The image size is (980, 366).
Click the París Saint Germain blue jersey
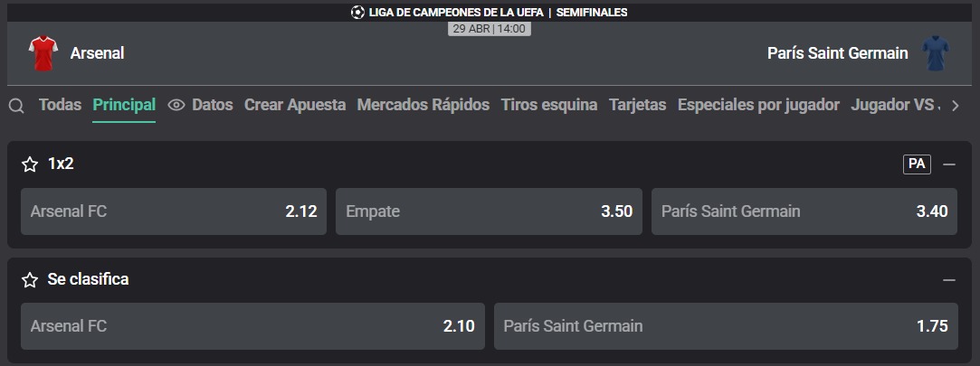pyautogui.click(x=936, y=53)
